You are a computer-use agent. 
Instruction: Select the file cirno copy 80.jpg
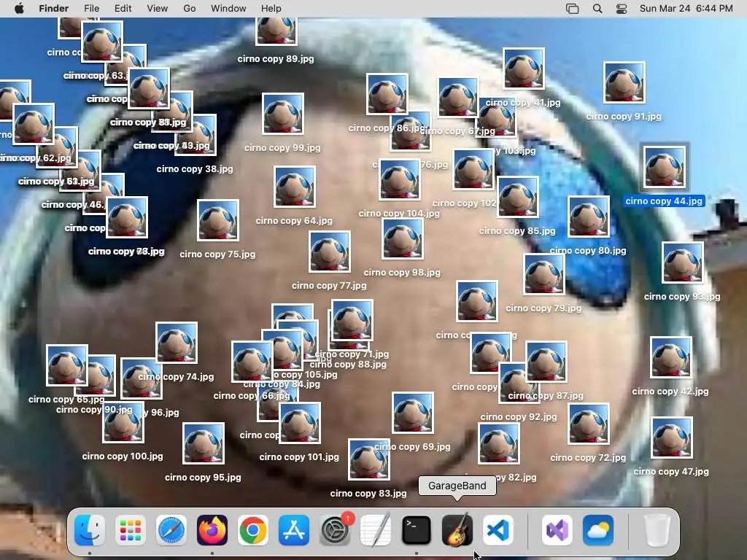(589, 217)
